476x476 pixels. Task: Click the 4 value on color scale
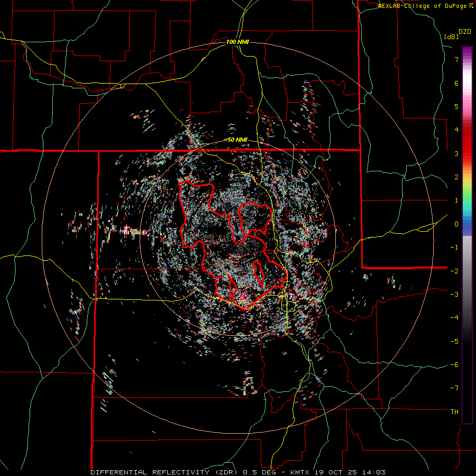tap(456, 130)
